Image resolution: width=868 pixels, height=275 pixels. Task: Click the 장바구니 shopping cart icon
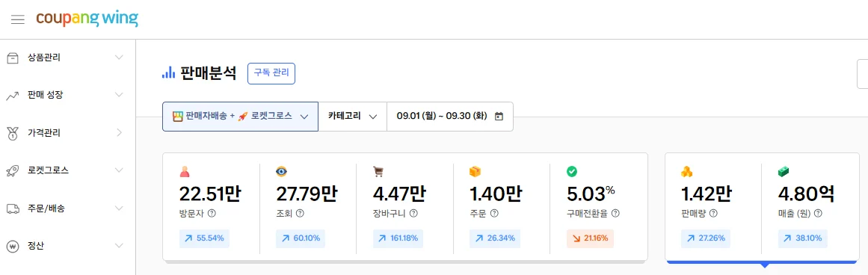[378, 172]
